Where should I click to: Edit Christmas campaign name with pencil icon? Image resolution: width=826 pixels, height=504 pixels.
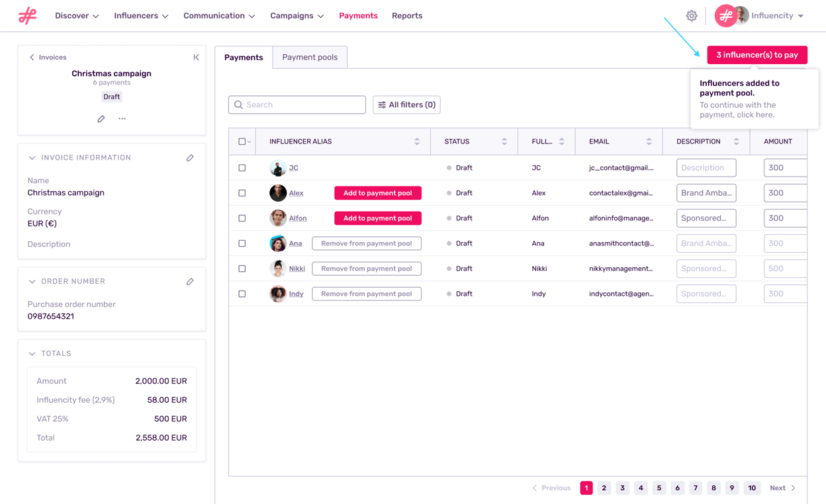pos(101,119)
